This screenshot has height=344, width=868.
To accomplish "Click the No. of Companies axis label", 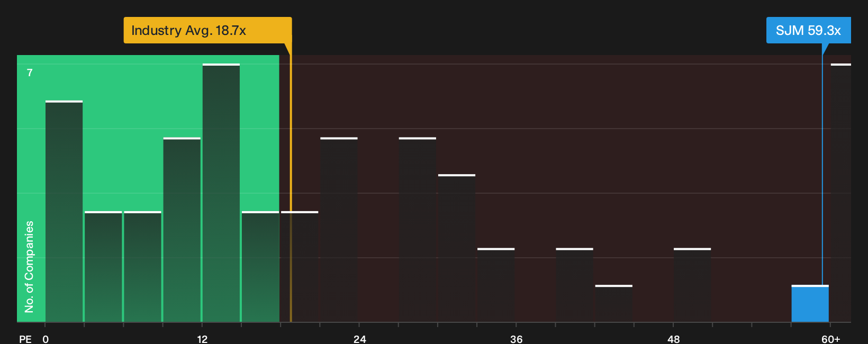I will click(29, 266).
